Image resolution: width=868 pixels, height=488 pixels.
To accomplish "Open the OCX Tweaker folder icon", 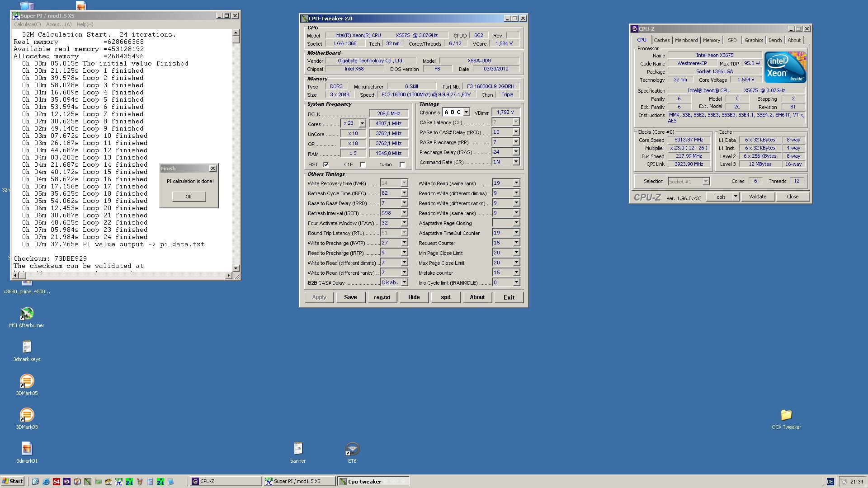I will (x=786, y=419).
